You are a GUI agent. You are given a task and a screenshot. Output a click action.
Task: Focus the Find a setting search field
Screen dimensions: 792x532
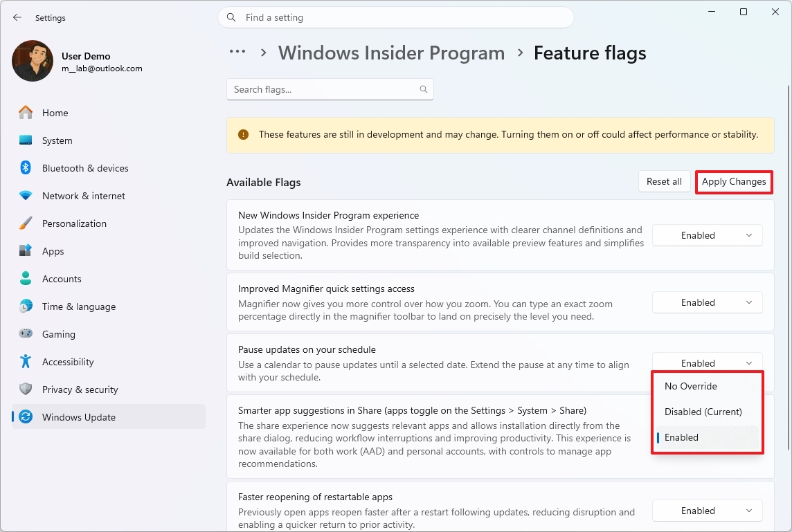tap(396, 18)
